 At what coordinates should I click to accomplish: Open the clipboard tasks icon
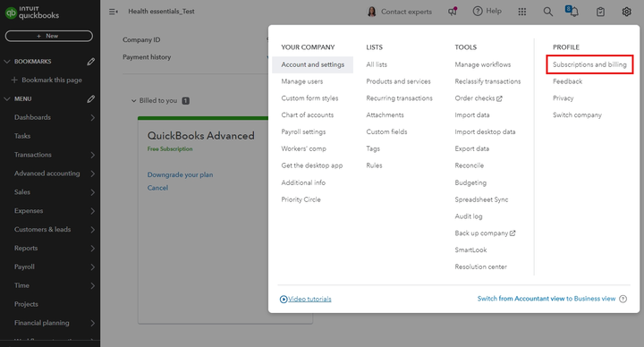click(x=600, y=12)
